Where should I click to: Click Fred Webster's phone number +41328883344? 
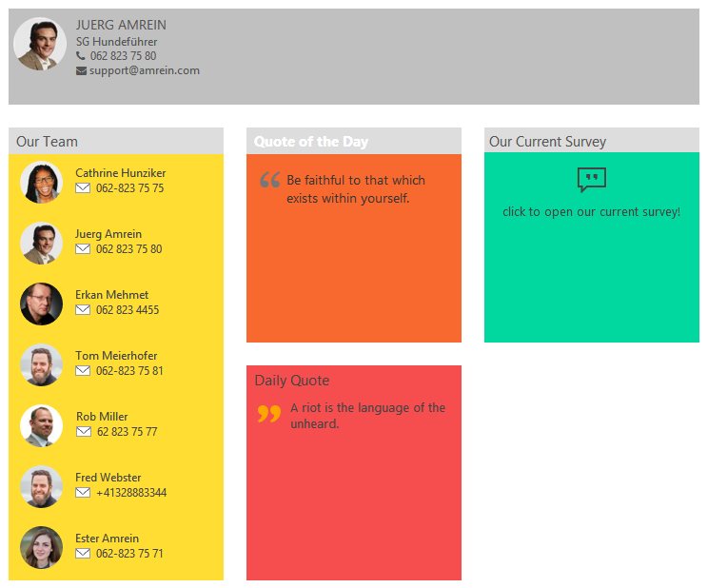[131, 493]
